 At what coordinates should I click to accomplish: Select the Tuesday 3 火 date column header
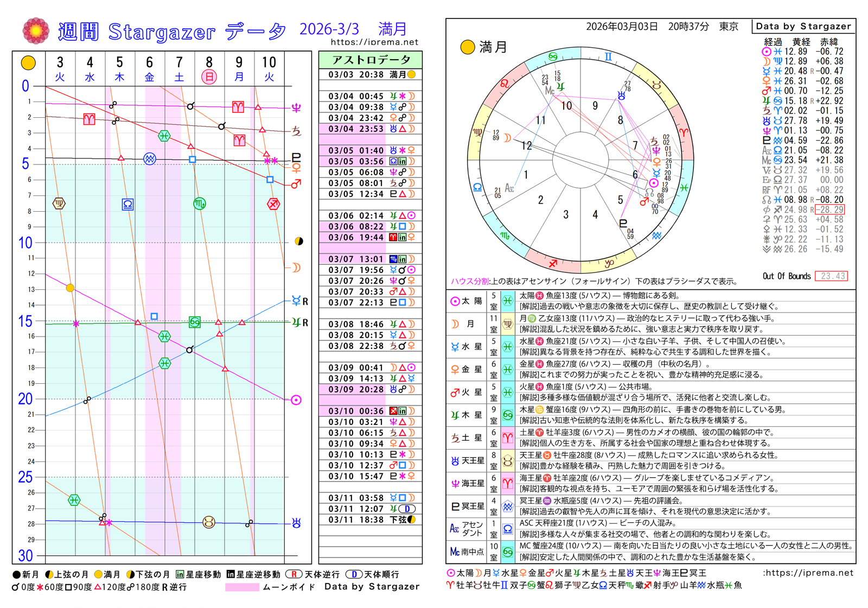click(x=60, y=69)
